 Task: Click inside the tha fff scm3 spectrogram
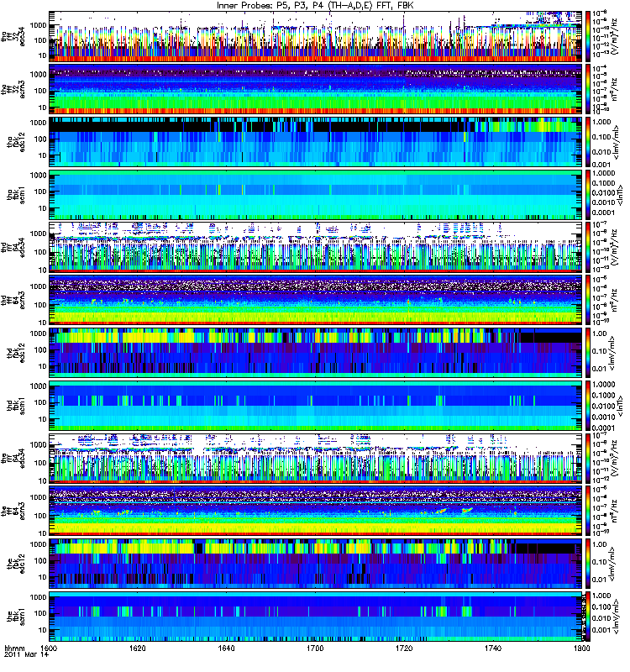coord(315,89)
